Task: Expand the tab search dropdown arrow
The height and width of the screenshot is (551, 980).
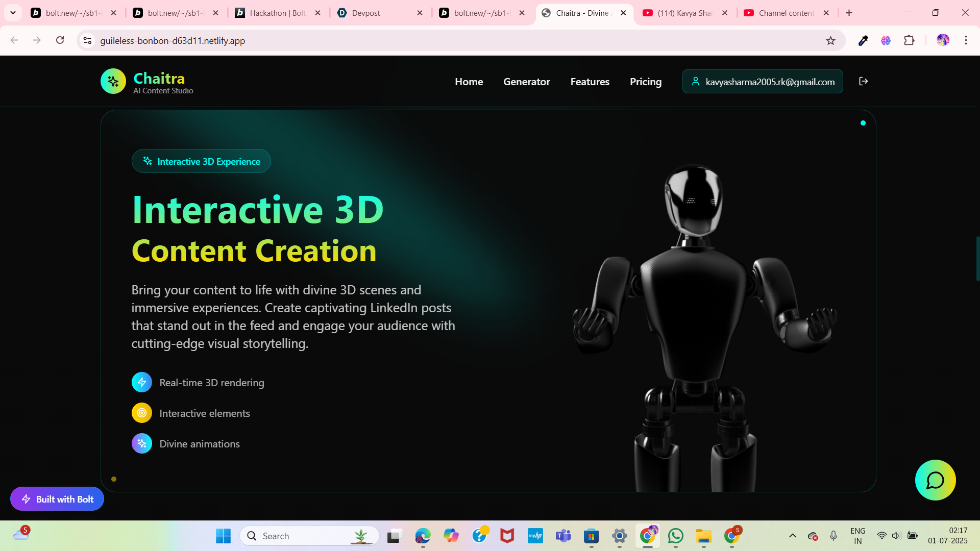Action: [13, 13]
